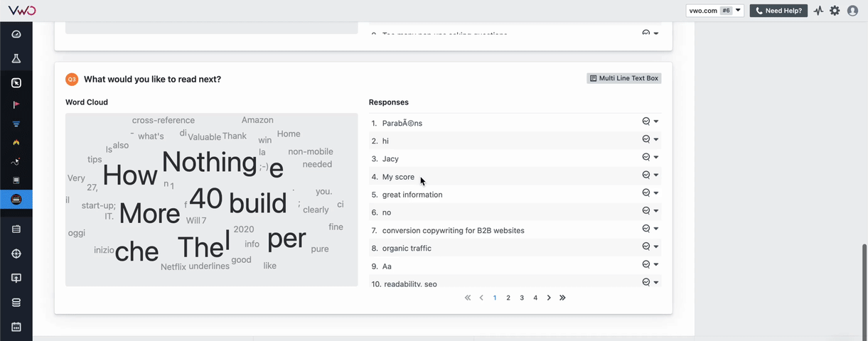Jump to first page of responses

point(468,298)
